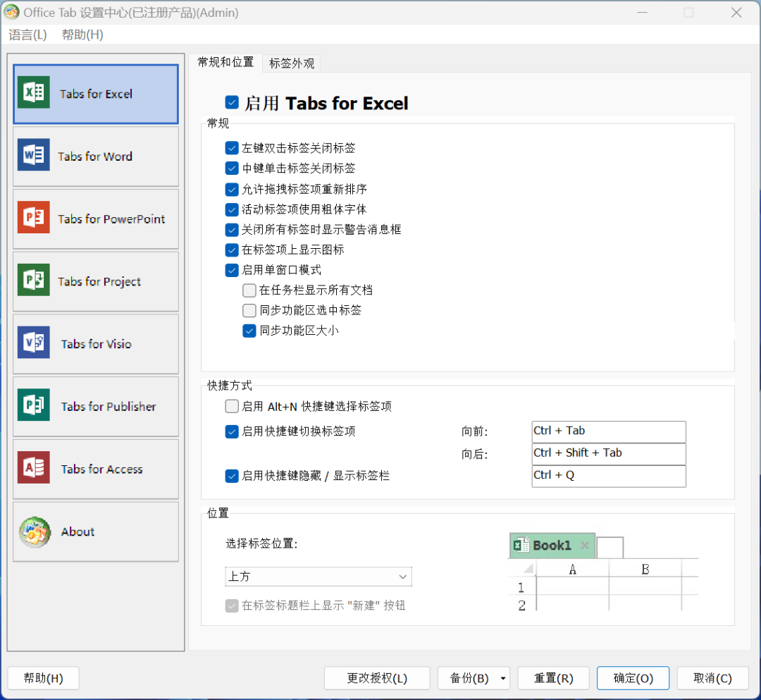
Task: Click the Book1 preview tab label
Action: pyautogui.click(x=552, y=545)
